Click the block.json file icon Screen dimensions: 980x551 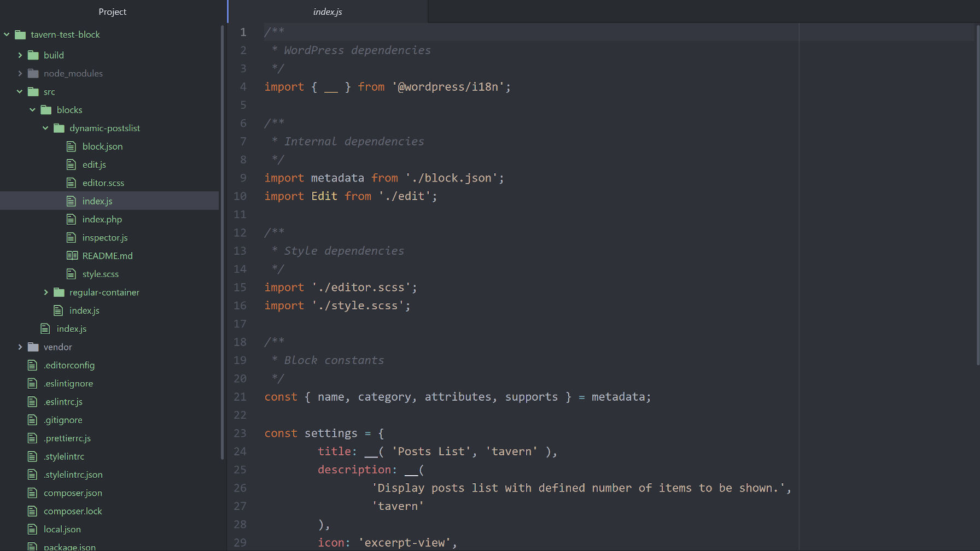click(71, 146)
